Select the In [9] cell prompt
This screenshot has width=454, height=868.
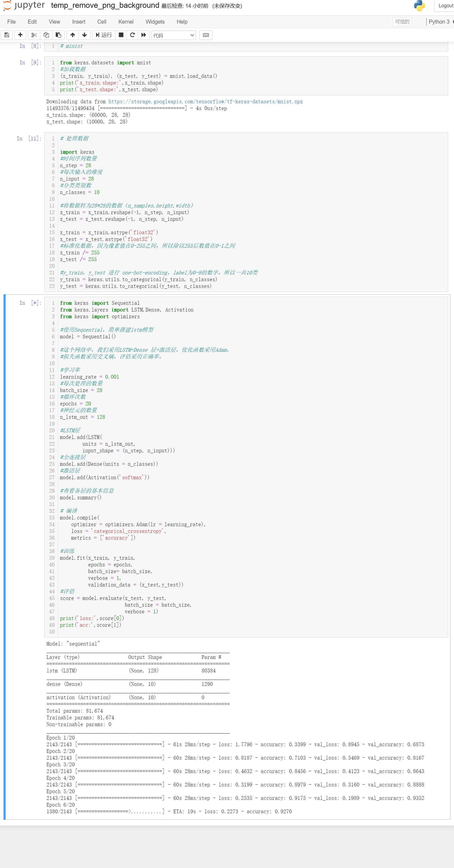30,63
